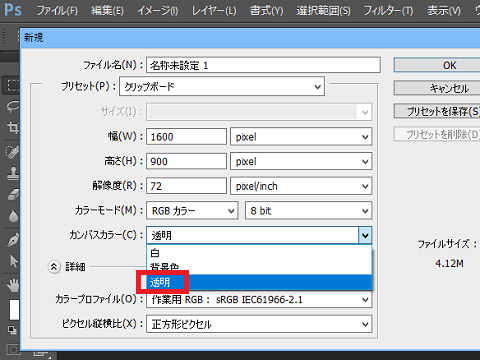The image size is (480, 360).
Task: Open the 編集(E) menu
Action: [107, 11]
